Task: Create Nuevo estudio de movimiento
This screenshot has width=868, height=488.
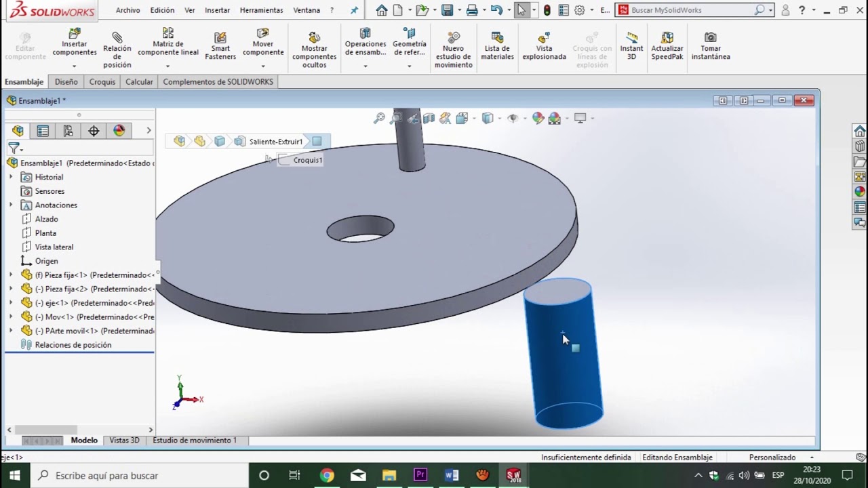Action: 453,49
